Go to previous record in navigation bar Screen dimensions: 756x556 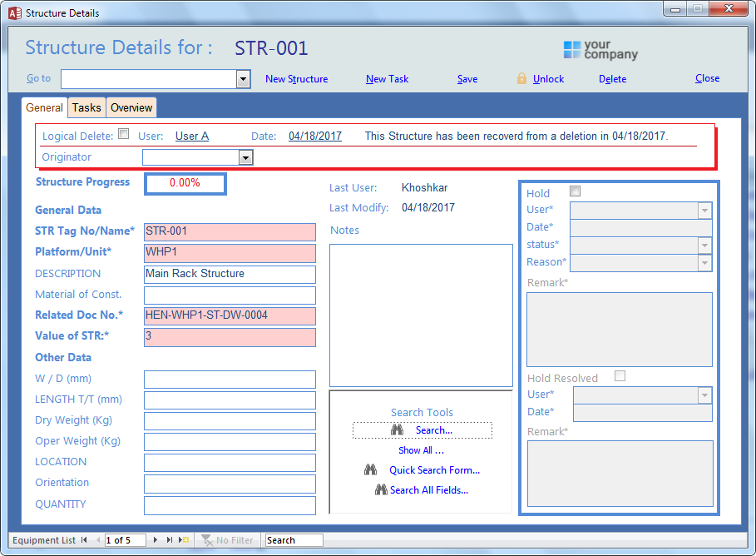98,540
